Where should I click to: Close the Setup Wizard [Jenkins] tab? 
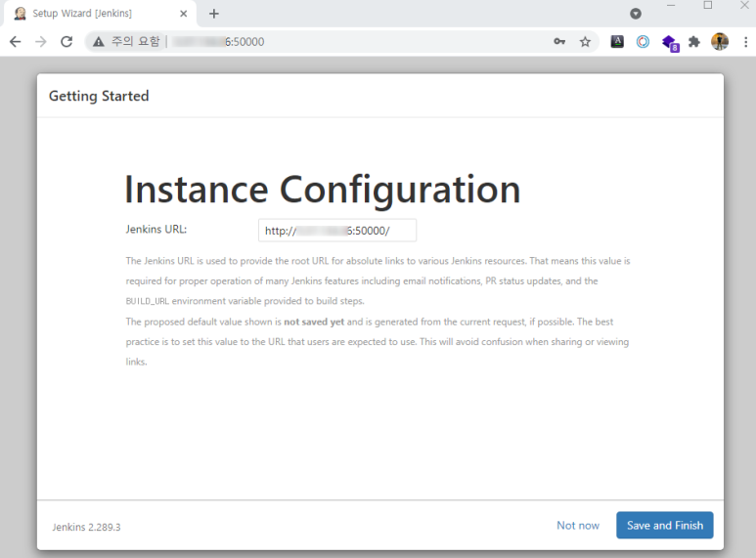(x=183, y=14)
